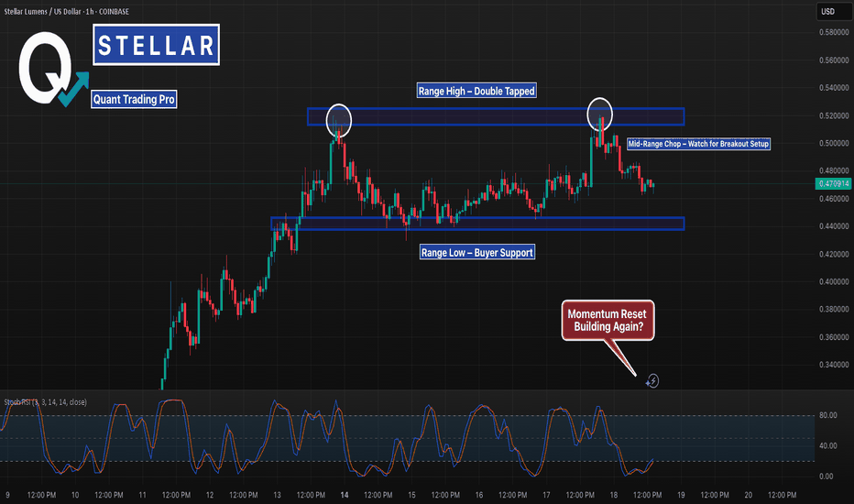Image resolution: width=854 pixels, height=504 pixels.
Task: Open the USD currency selector
Action: [833, 11]
